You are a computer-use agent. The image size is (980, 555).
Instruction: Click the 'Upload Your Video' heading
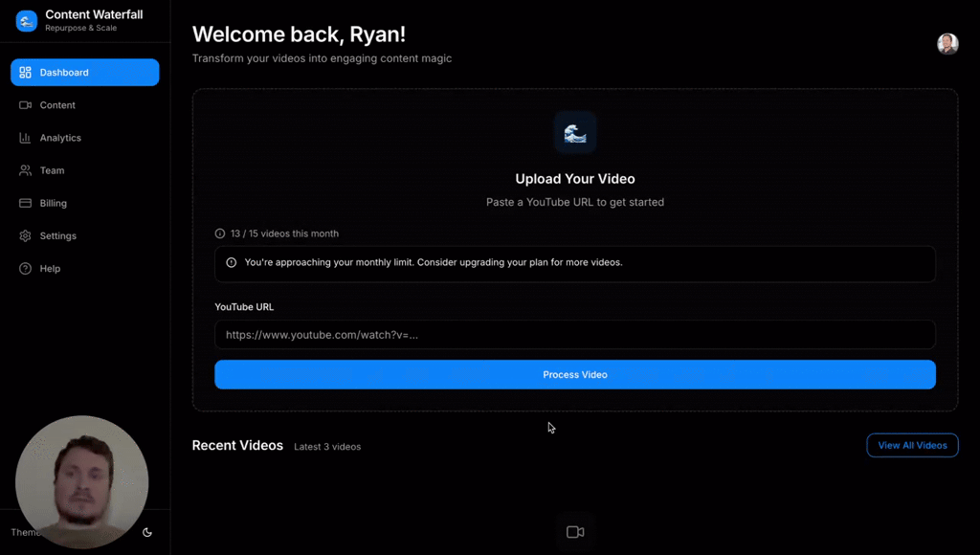tap(575, 179)
